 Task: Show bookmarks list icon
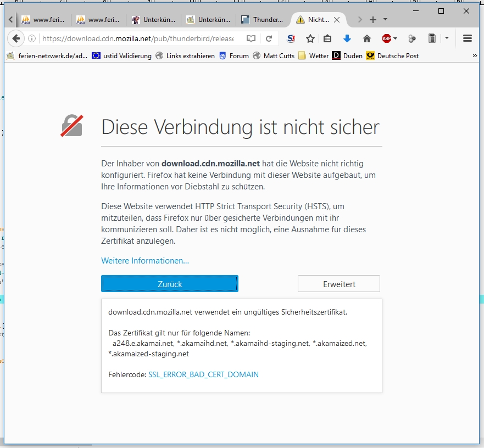(327, 38)
